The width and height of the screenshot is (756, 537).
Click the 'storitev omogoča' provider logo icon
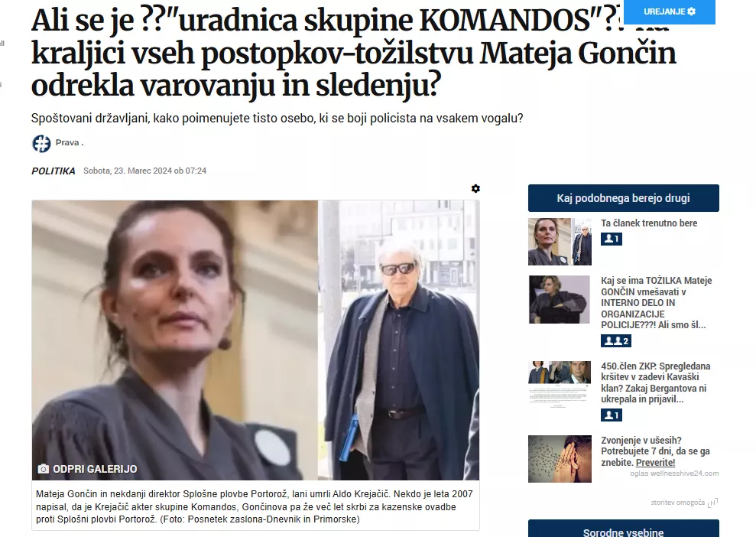click(x=713, y=503)
